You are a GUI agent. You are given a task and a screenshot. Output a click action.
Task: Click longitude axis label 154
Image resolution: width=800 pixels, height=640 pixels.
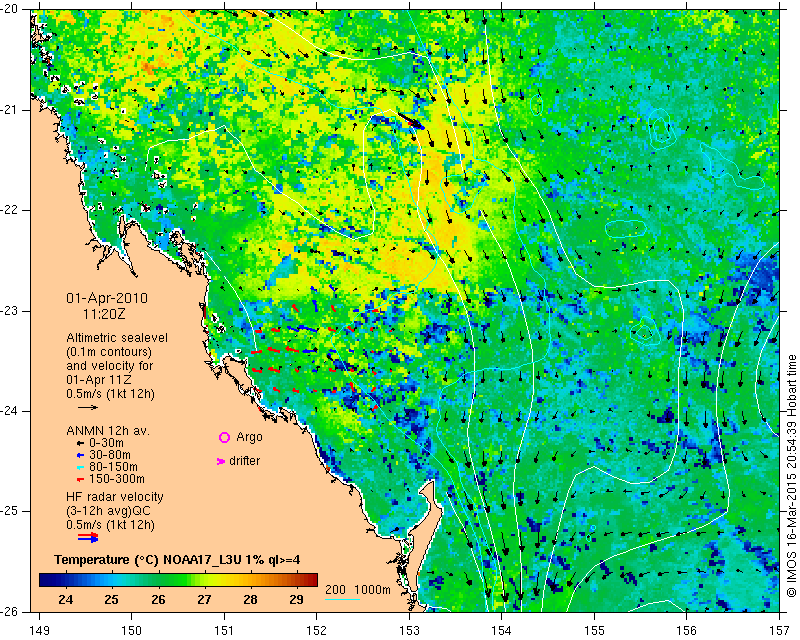(502, 631)
